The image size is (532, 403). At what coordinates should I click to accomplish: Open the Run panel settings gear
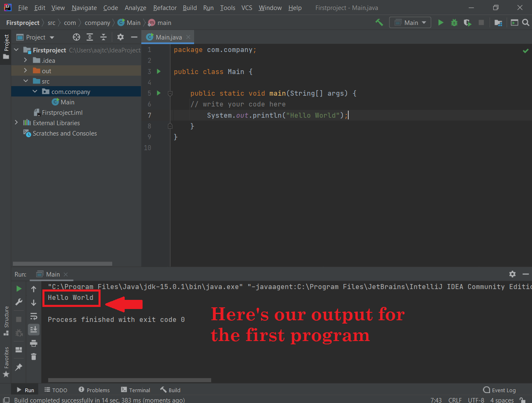512,274
